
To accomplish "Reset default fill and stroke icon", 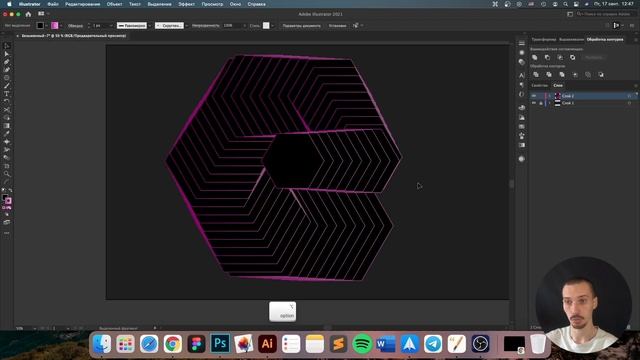I will pyautogui.click(x=4, y=190).
